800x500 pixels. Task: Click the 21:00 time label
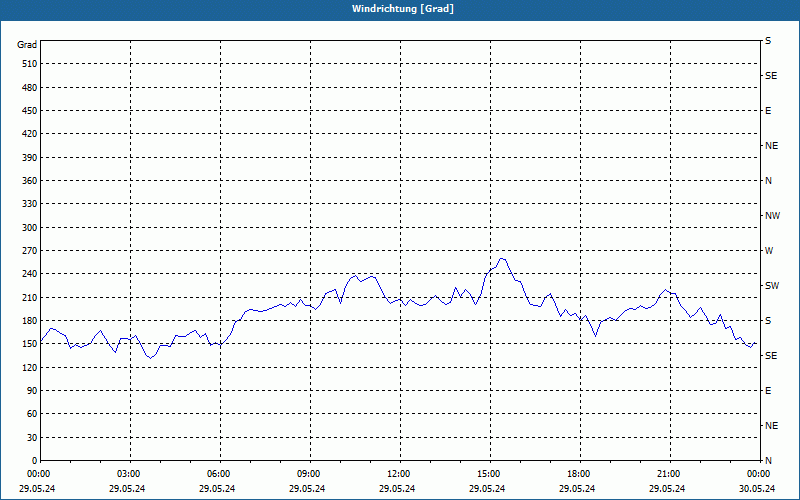click(x=669, y=473)
